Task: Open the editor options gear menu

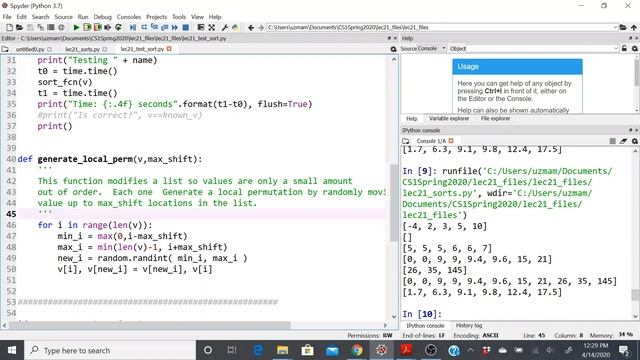Action: [x=393, y=49]
